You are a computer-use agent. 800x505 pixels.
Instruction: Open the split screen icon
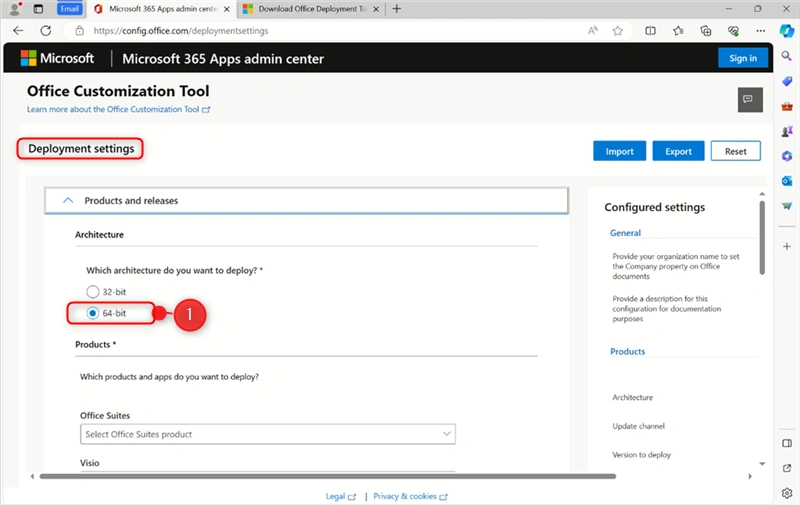tap(651, 31)
